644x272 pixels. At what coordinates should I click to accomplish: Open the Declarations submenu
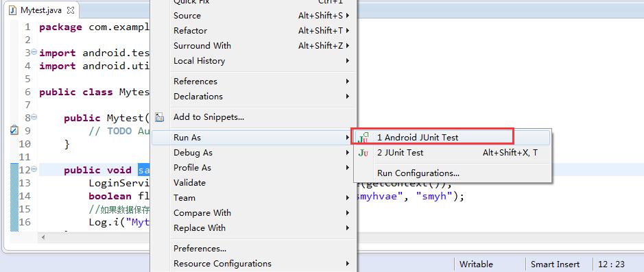point(253,97)
